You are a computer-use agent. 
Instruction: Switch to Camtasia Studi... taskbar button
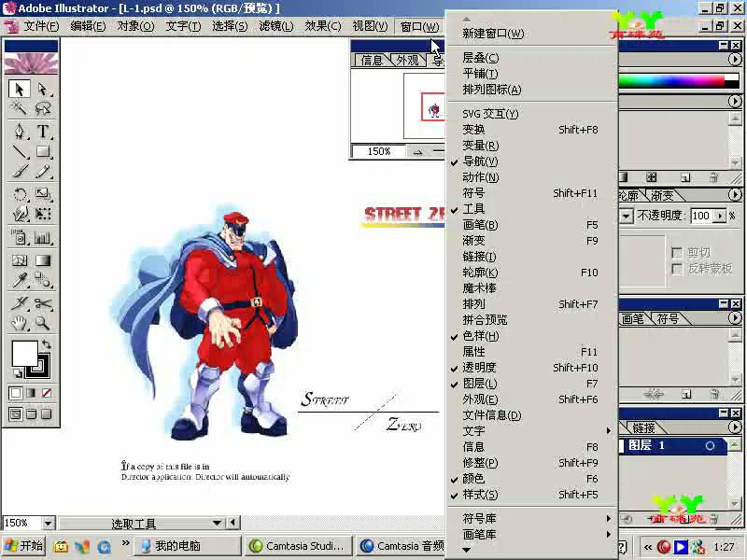tap(299, 546)
